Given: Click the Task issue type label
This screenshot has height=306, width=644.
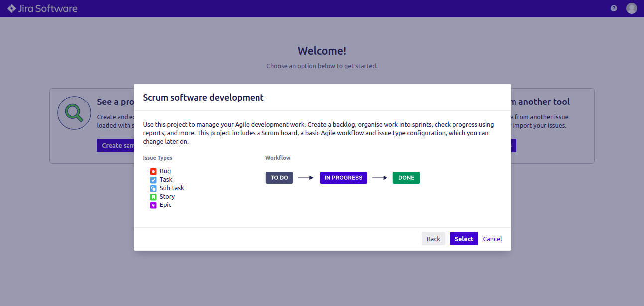Looking at the screenshot, I should point(166,180).
